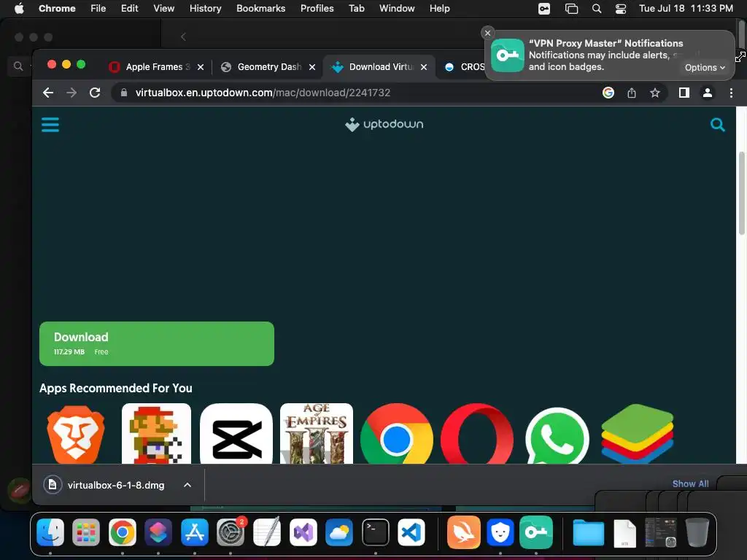747x560 pixels.
Task: View site lock information icon
Action: point(124,93)
